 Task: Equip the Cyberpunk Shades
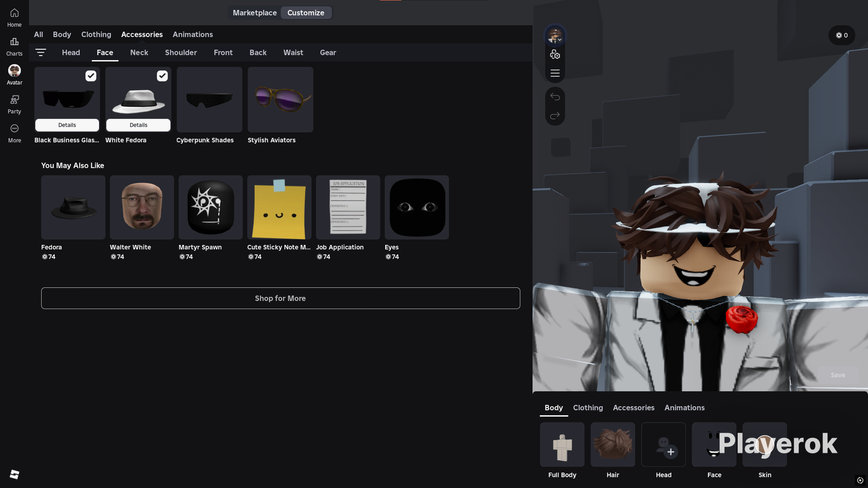click(209, 100)
